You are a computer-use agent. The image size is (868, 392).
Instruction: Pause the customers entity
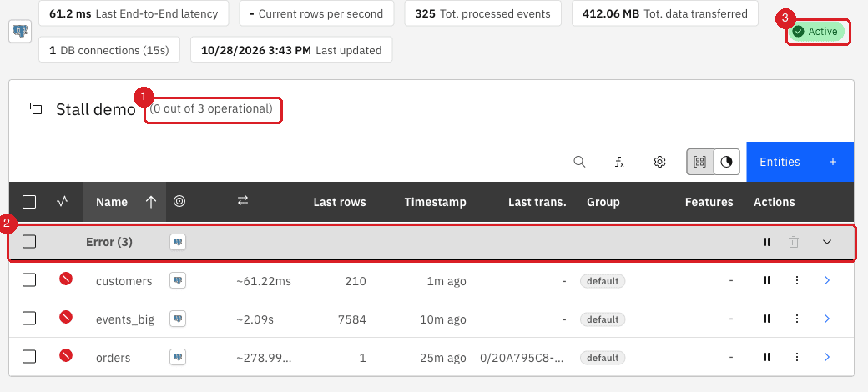coord(767,280)
